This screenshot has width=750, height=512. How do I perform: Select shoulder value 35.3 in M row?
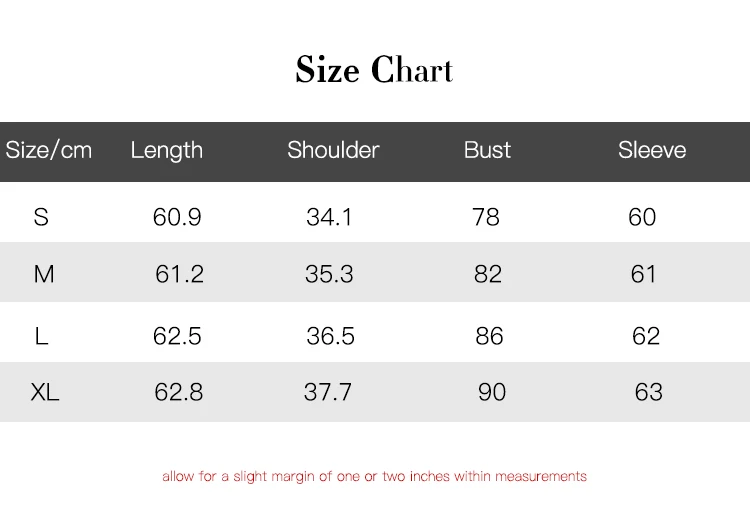coord(329,274)
